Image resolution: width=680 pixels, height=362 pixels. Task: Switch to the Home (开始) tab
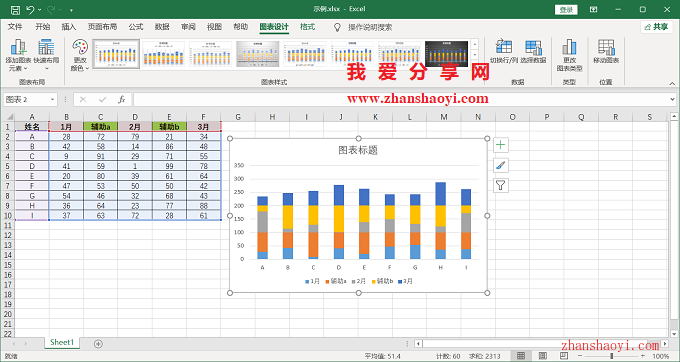point(42,27)
